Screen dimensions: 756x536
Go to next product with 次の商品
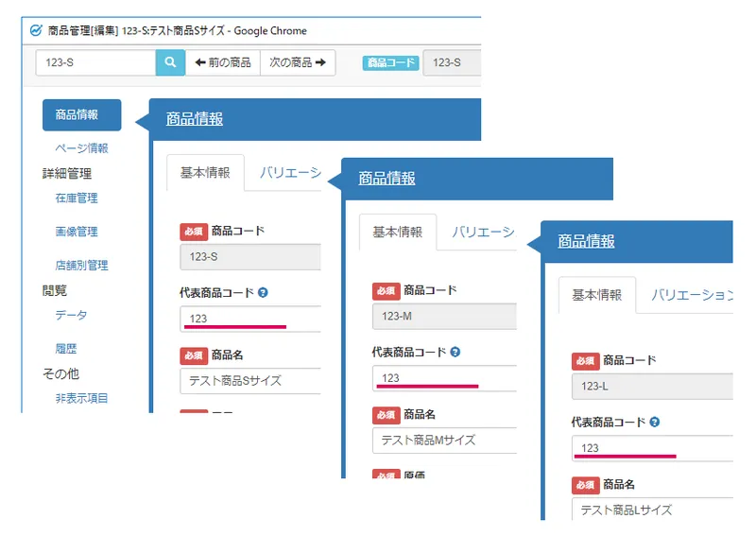tap(298, 62)
